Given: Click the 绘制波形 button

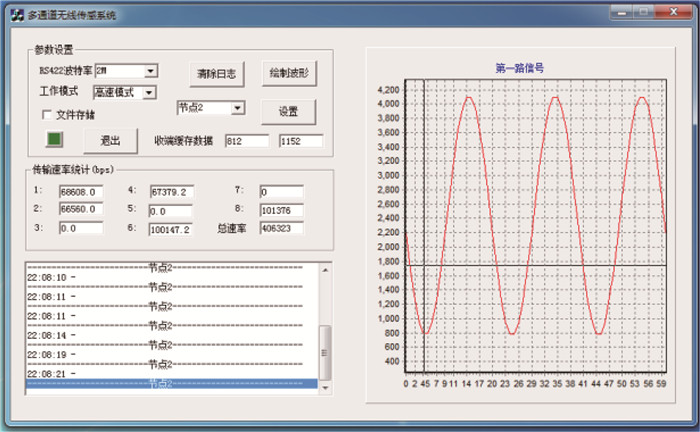Looking at the screenshot, I should point(289,74).
